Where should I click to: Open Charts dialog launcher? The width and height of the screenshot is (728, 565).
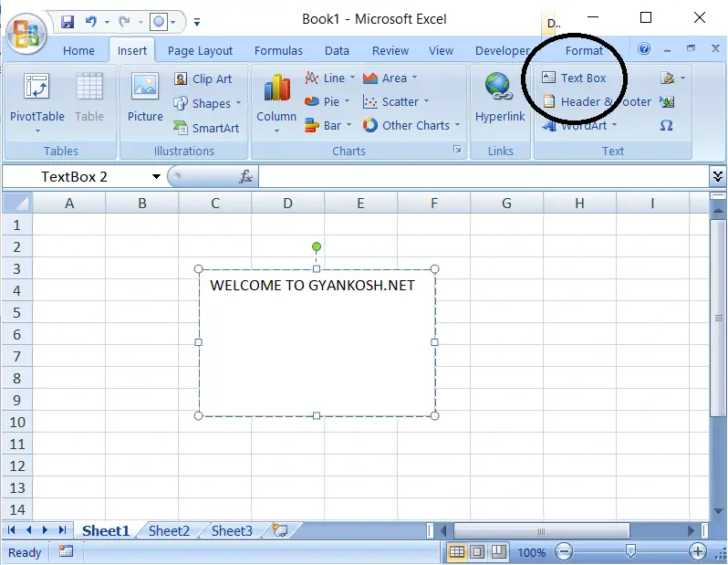pyautogui.click(x=457, y=149)
